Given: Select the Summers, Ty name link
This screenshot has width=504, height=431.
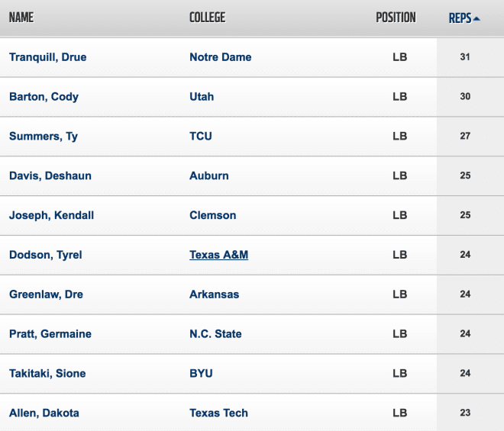Looking at the screenshot, I should click(x=44, y=137).
